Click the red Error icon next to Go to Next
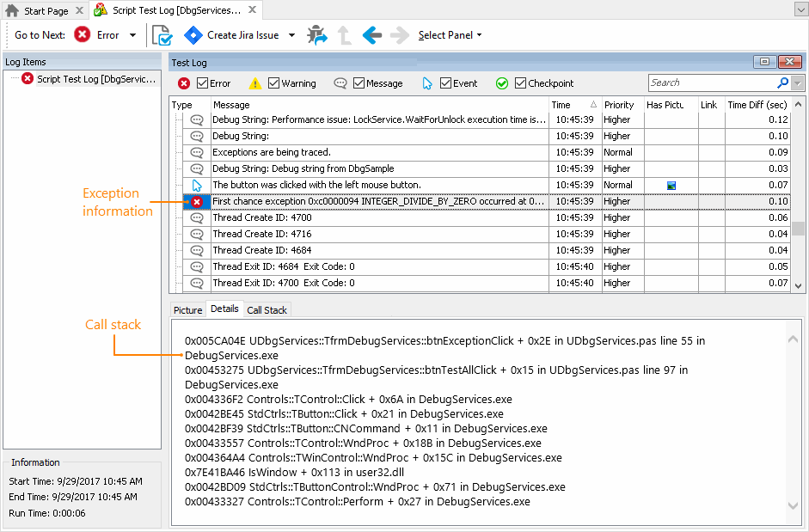Screen dimensions: 809x532 pyautogui.click(x=83, y=35)
